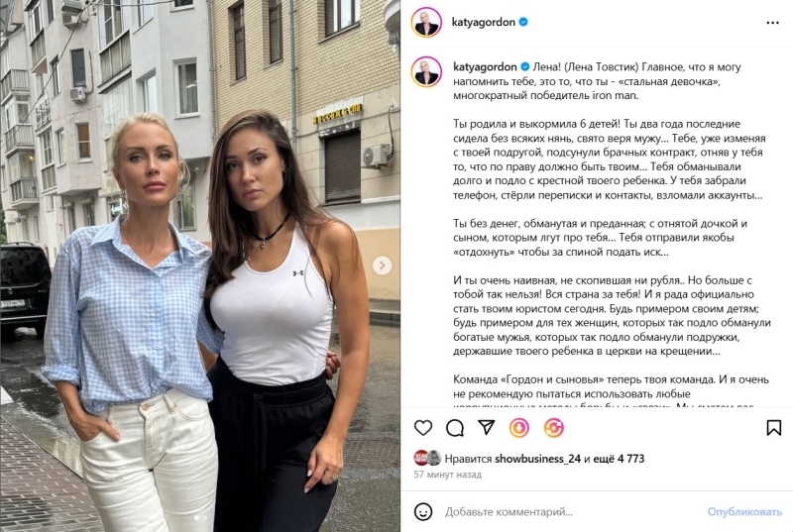Click the pink download extension icon

[x=518, y=428]
